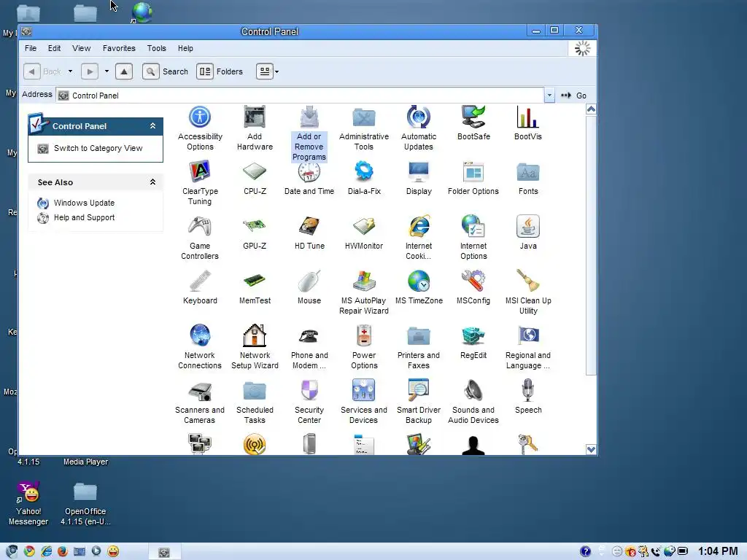This screenshot has height=560, width=747.
Task: Go up one level with Up button
Action: point(124,71)
